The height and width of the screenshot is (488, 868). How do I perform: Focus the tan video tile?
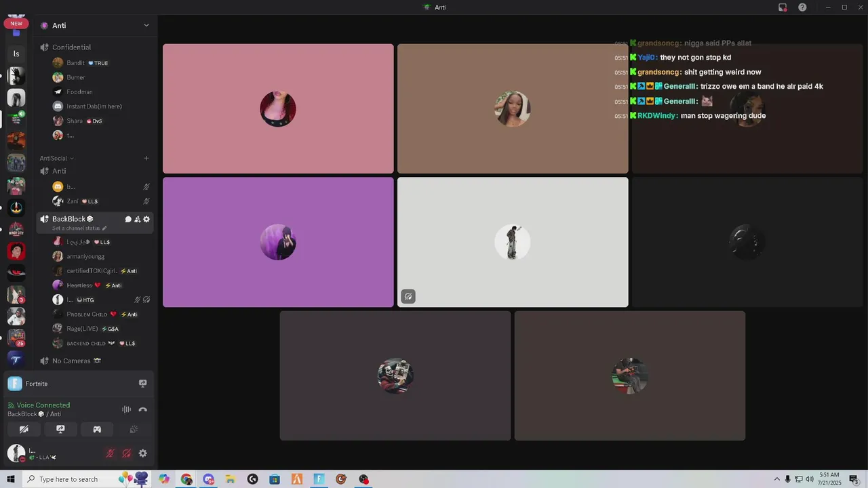click(x=513, y=108)
